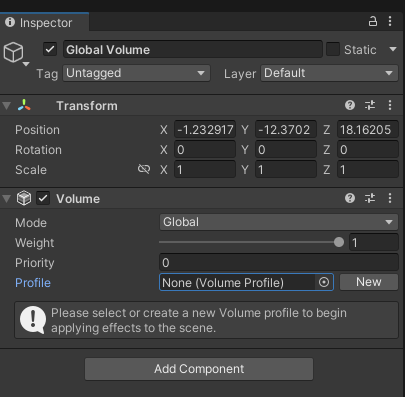Open the Tag dropdown showing Untagged

click(x=136, y=73)
